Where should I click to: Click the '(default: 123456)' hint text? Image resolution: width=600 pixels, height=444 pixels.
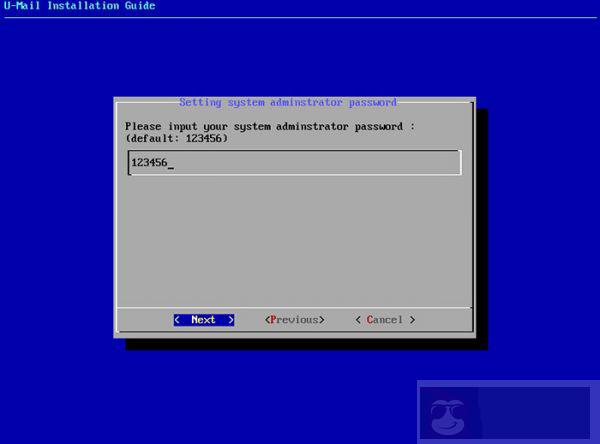[176, 139]
